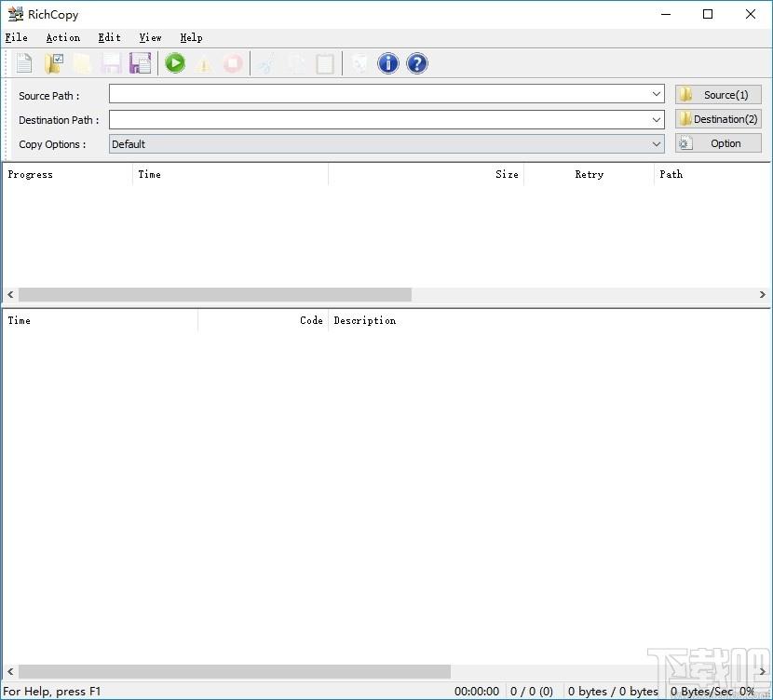The width and height of the screenshot is (773, 700).
Task: Click the 'For Help, press F1' status text
Action: coord(52,692)
